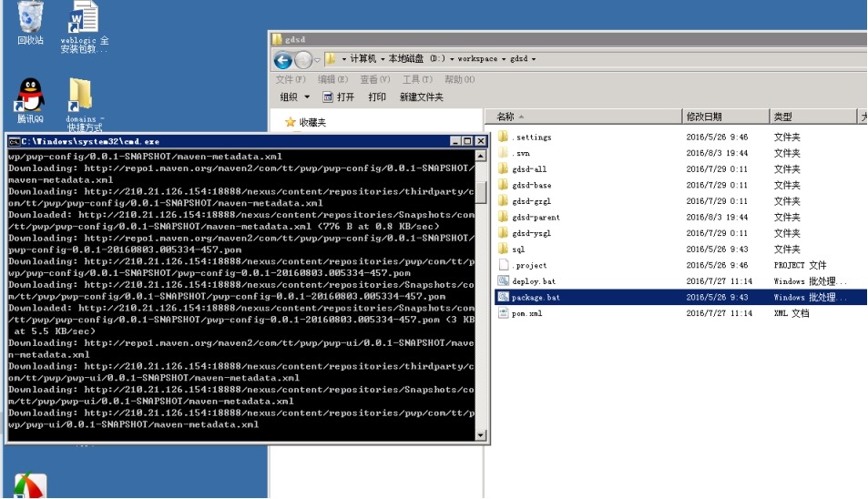The width and height of the screenshot is (868, 499).
Task: Open the partially visible app icon at desktop bottom
Action: tap(30, 486)
